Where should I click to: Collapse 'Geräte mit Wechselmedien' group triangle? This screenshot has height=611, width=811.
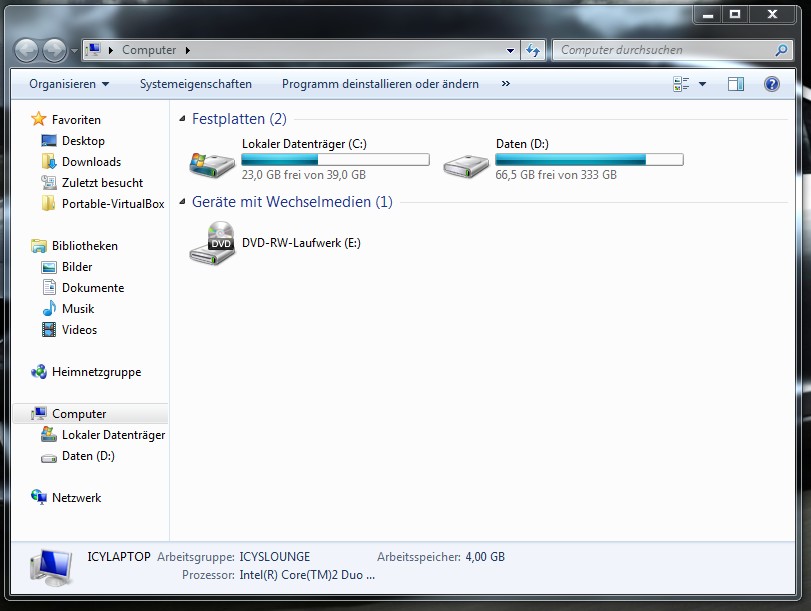(182, 202)
